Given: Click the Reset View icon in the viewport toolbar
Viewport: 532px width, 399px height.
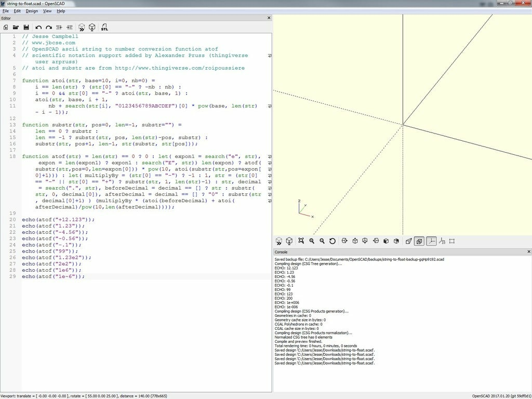Looking at the screenshot, I should pyautogui.click(x=331, y=241).
